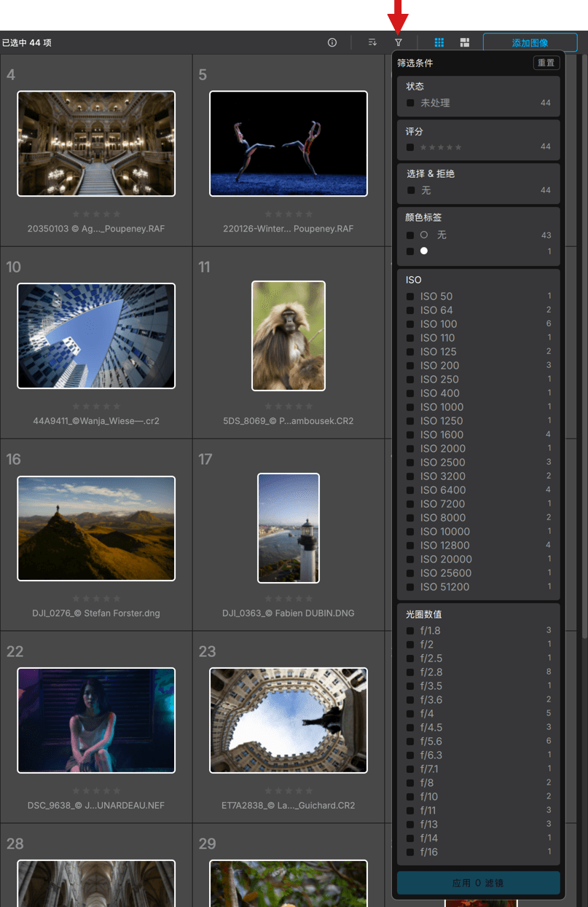Check the white color label filter
Image resolution: width=588 pixels, height=907 pixels.
point(410,251)
